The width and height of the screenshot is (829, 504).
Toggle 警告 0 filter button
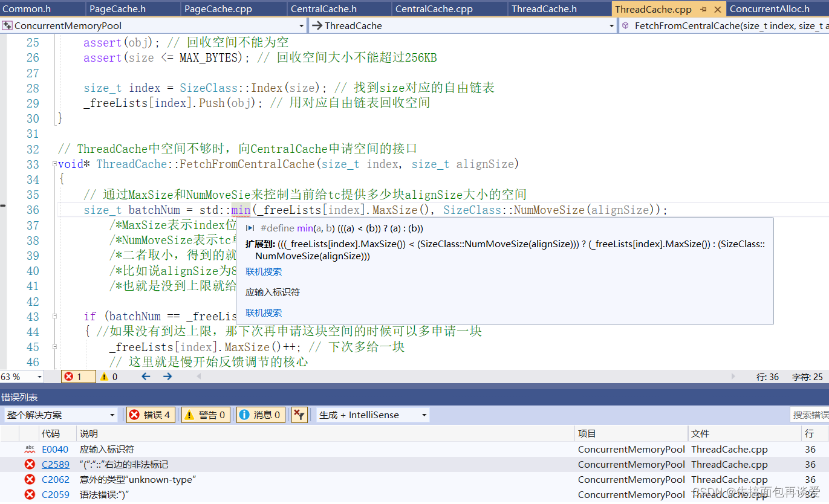(x=206, y=415)
